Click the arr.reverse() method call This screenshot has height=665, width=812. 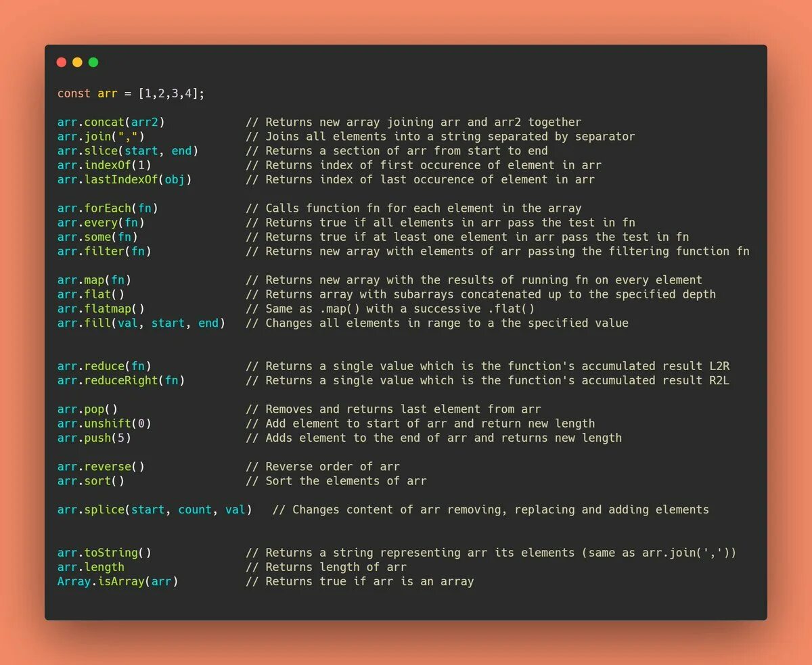click(x=101, y=467)
